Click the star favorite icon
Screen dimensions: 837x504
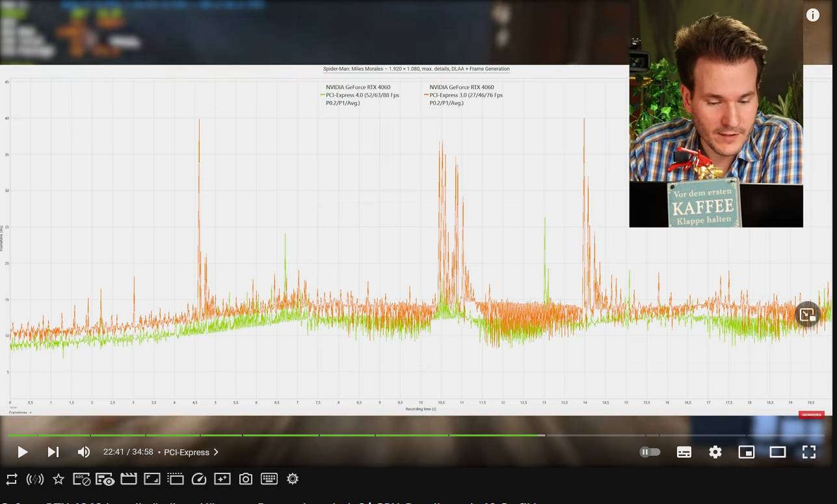point(59,479)
